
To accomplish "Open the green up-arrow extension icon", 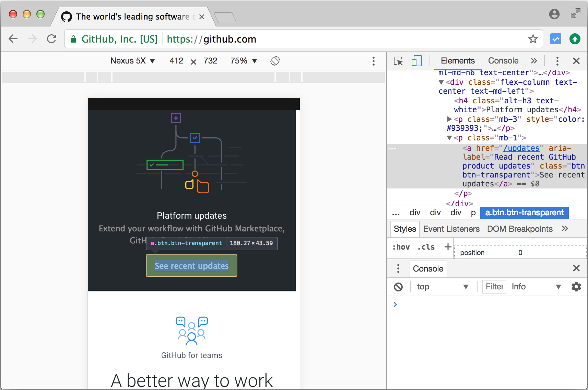I will 575,39.
